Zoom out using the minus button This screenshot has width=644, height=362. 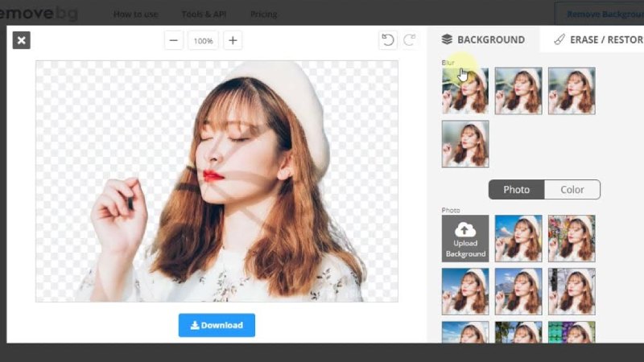[174, 40]
